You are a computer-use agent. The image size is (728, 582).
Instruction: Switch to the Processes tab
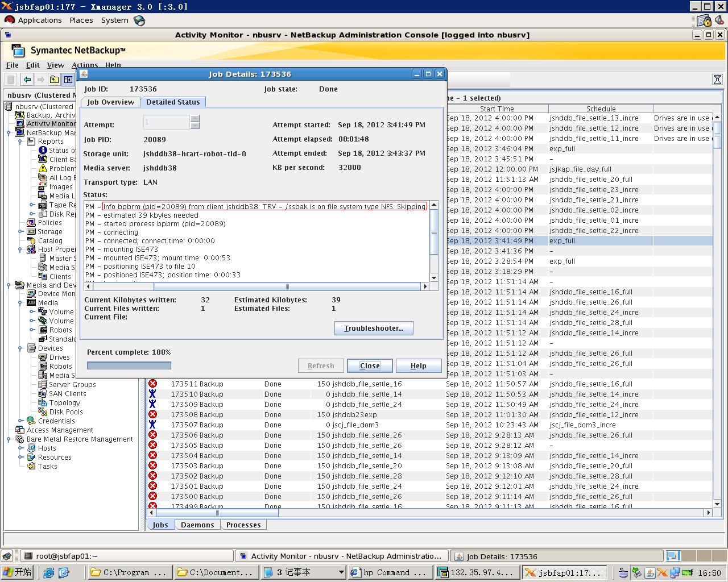[x=243, y=525]
